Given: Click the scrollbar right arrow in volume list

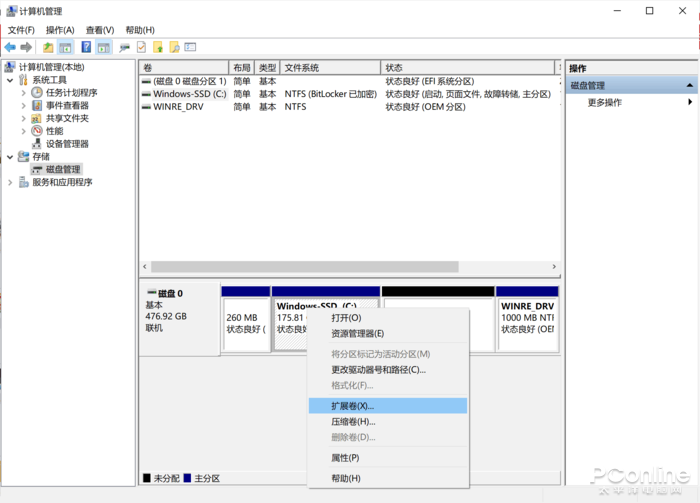Looking at the screenshot, I should [554, 266].
